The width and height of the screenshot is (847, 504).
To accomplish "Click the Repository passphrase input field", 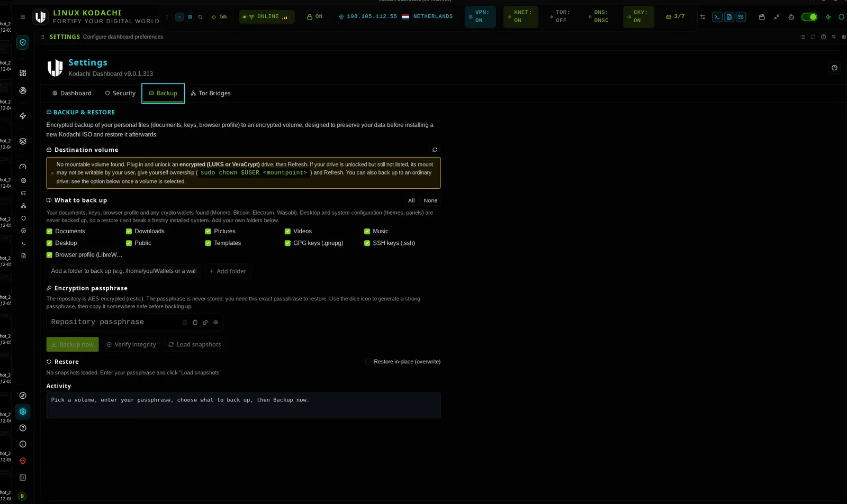I will (134, 322).
